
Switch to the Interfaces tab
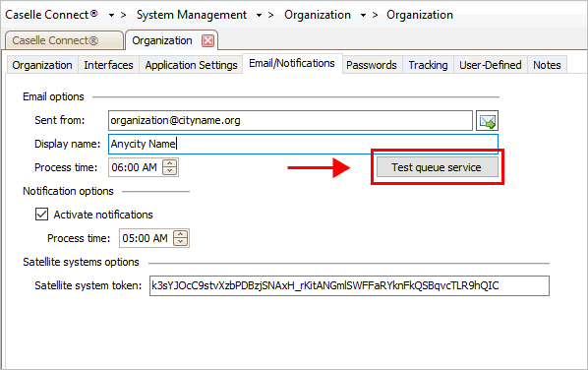coord(108,65)
